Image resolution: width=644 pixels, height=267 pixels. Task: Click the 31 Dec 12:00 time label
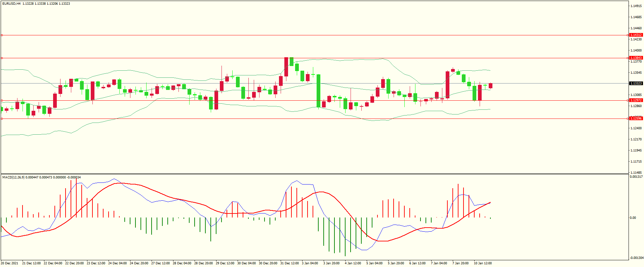click(x=289, y=263)
